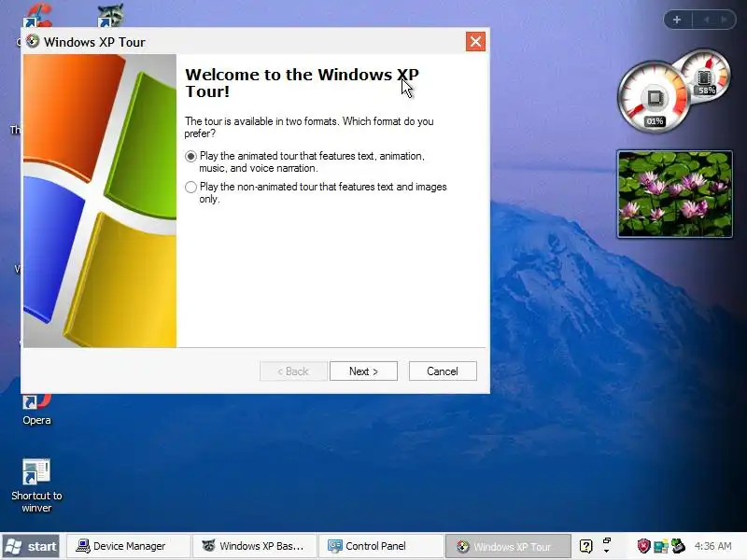The height and width of the screenshot is (560, 747).
Task: Open the Shortcut to winver icon
Action: tap(36, 485)
